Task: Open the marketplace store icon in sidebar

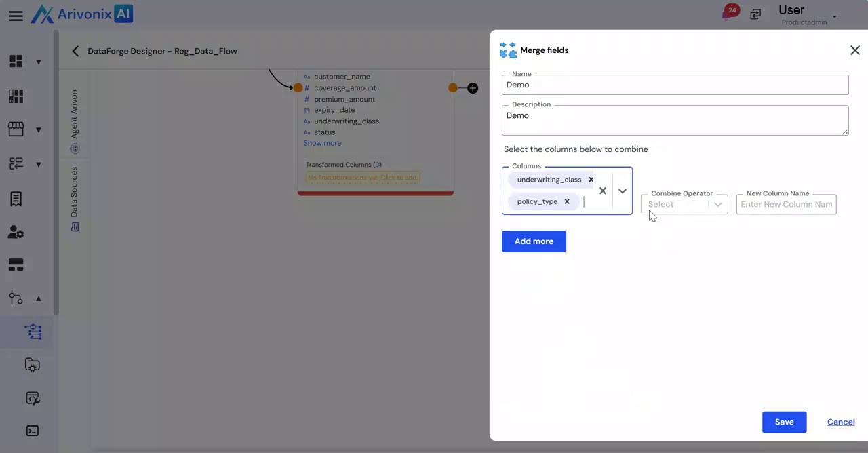Action: click(16, 129)
